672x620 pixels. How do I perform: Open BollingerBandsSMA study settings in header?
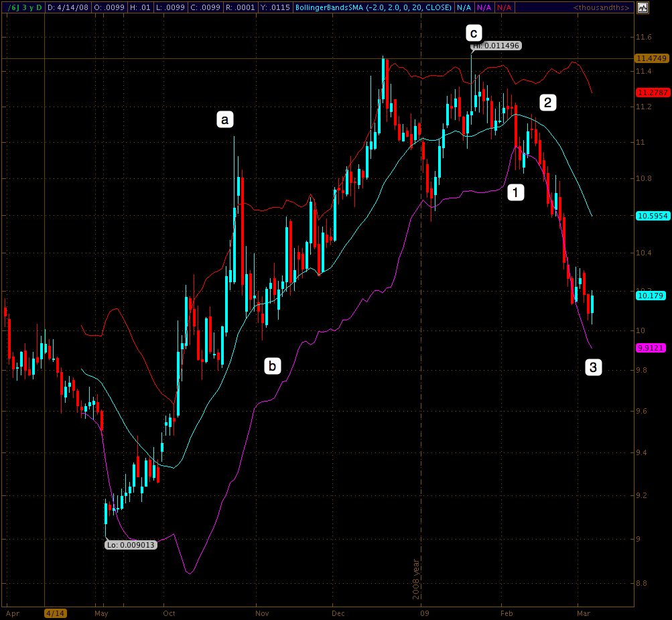[373, 7]
